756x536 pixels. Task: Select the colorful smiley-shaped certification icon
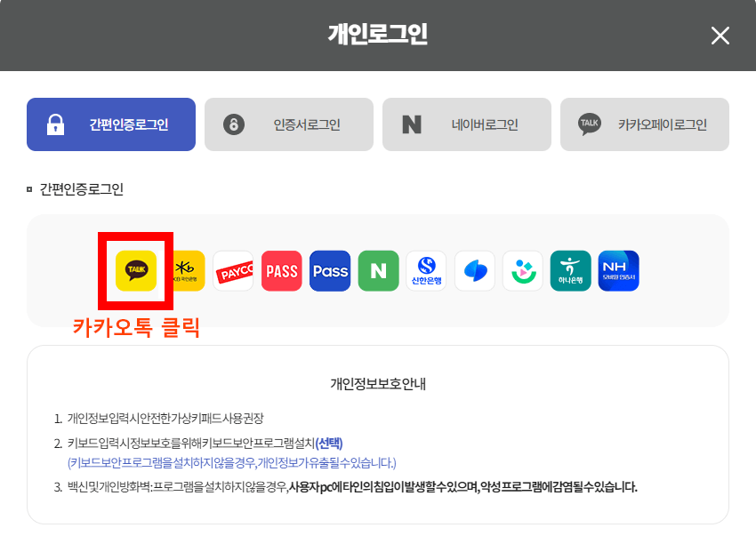click(522, 270)
